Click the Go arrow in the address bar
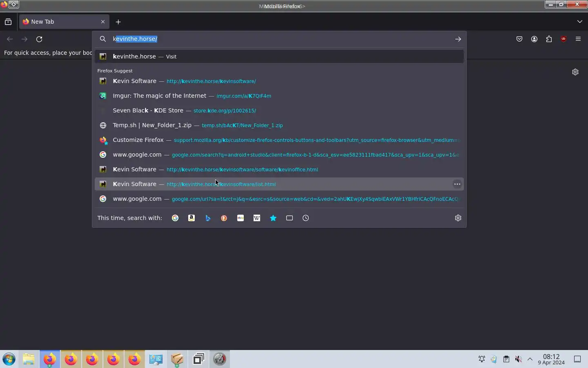Viewport: 588px width, 368px height. click(x=458, y=39)
